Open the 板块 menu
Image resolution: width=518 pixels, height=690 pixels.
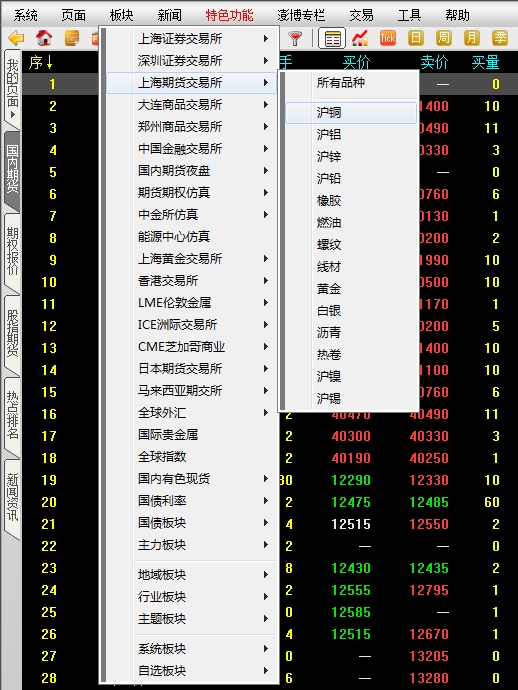(121, 15)
